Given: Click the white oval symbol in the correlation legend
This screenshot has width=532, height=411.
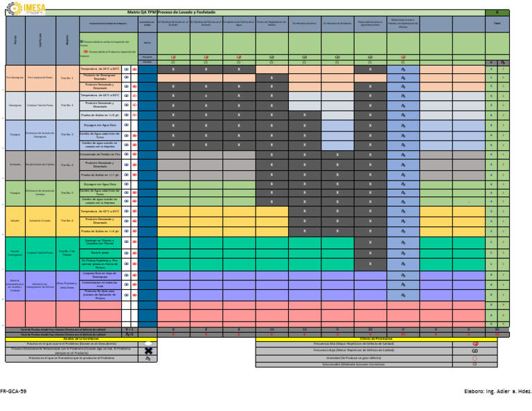Looking at the screenshot, I should tap(148, 344).
